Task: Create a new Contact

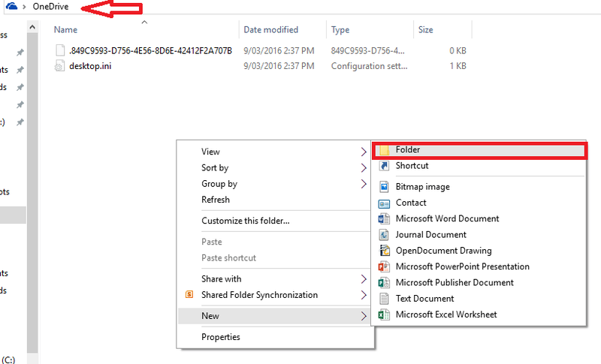Action: pos(479,203)
